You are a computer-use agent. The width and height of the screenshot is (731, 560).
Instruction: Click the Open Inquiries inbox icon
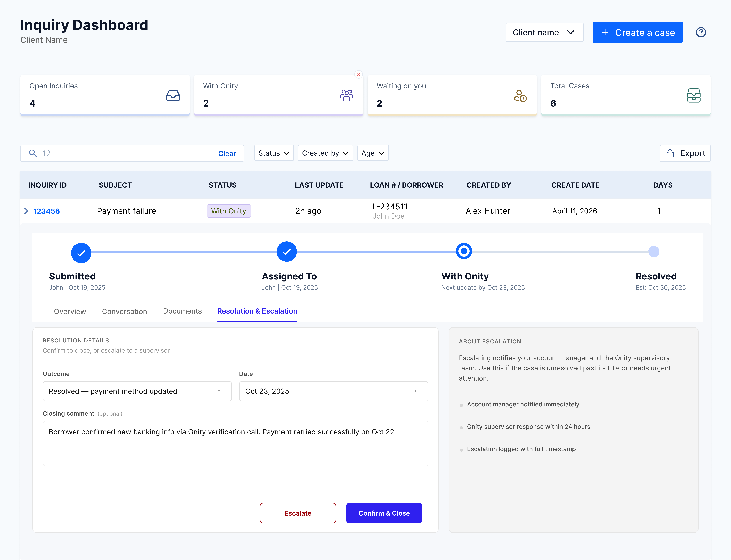tap(173, 96)
